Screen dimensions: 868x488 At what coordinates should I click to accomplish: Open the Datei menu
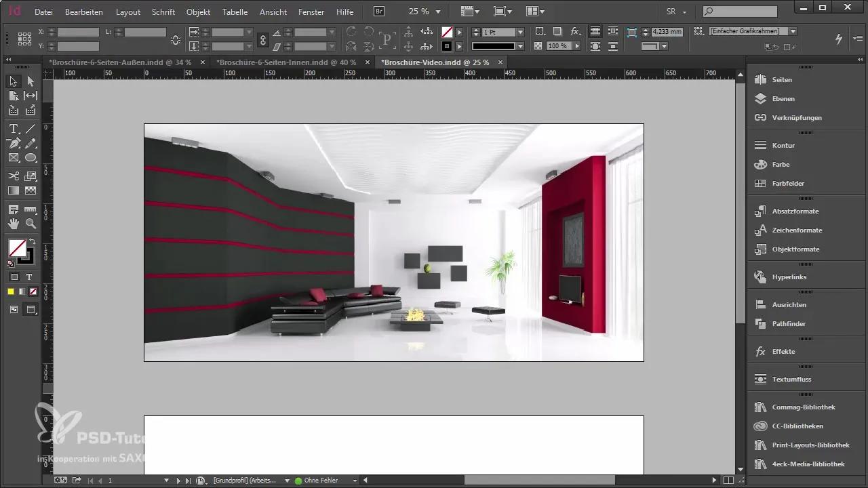43,12
